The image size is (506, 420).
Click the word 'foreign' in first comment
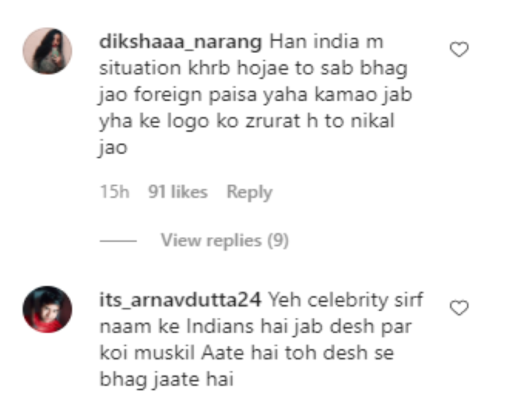[x=168, y=95]
